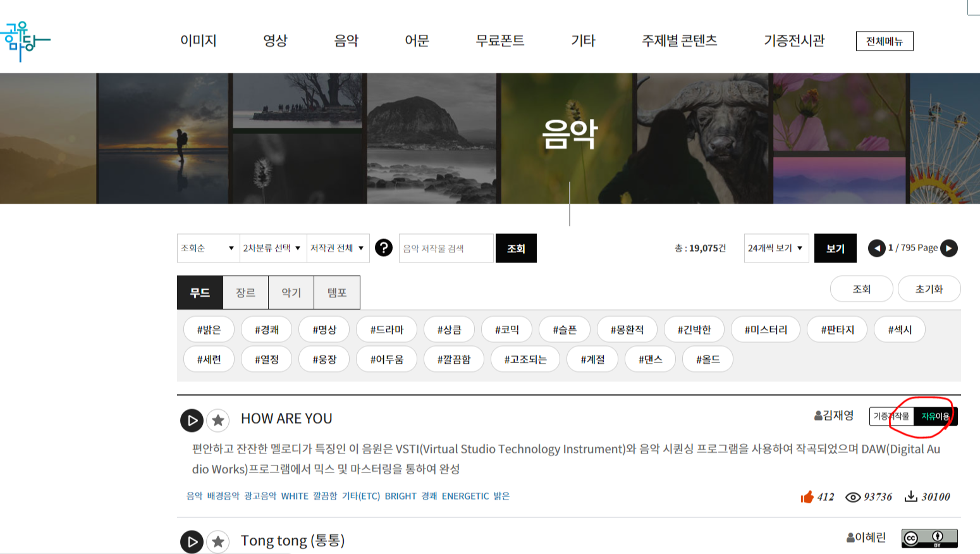
Task: Open the copyright help question mark icon
Action: click(384, 248)
